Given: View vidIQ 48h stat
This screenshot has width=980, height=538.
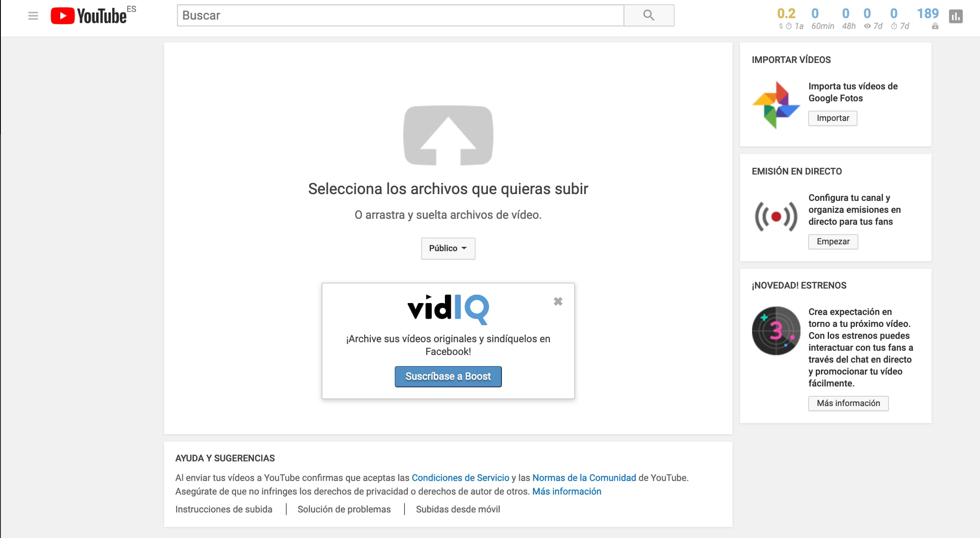Looking at the screenshot, I should click(849, 19).
